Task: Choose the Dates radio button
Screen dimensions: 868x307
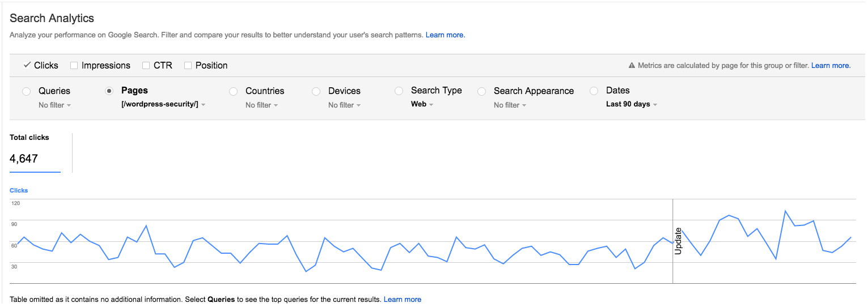Action: (594, 91)
